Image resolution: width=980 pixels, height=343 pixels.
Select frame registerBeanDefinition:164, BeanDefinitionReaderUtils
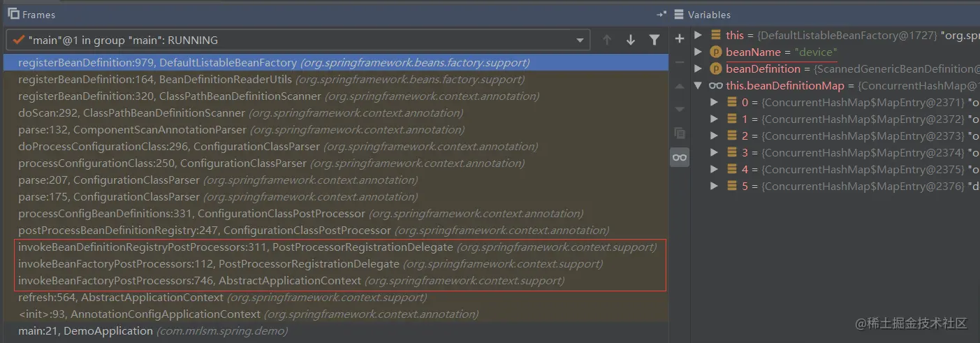335,80
